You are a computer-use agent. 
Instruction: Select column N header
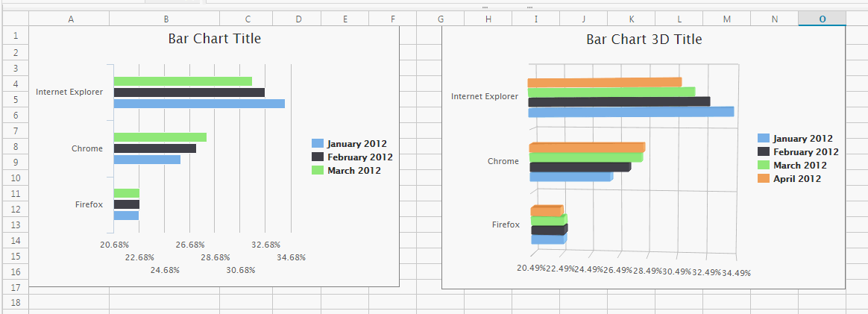click(775, 19)
